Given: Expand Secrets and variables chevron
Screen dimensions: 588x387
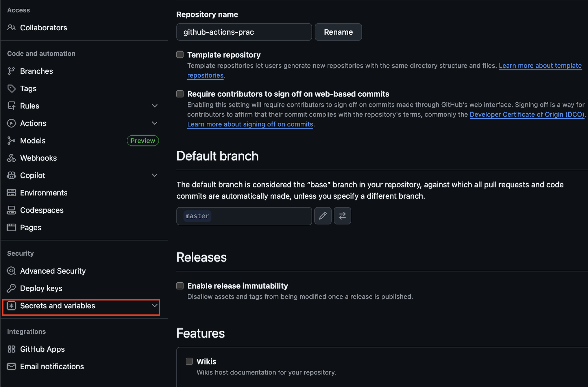Looking at the screenshot, I should [x=155, y=306].
